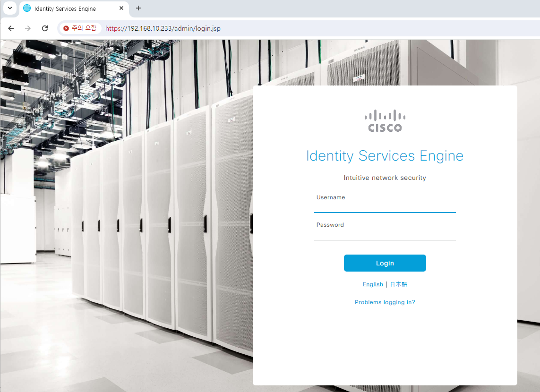Close the Identity Services Engine tab
540x392 pixels.
tap(121, 8)
